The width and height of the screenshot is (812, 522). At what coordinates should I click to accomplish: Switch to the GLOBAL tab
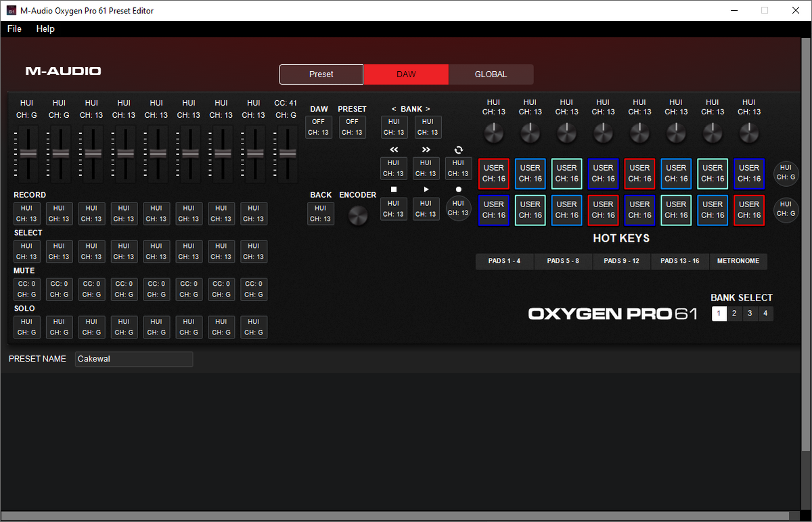coord(491,74)
